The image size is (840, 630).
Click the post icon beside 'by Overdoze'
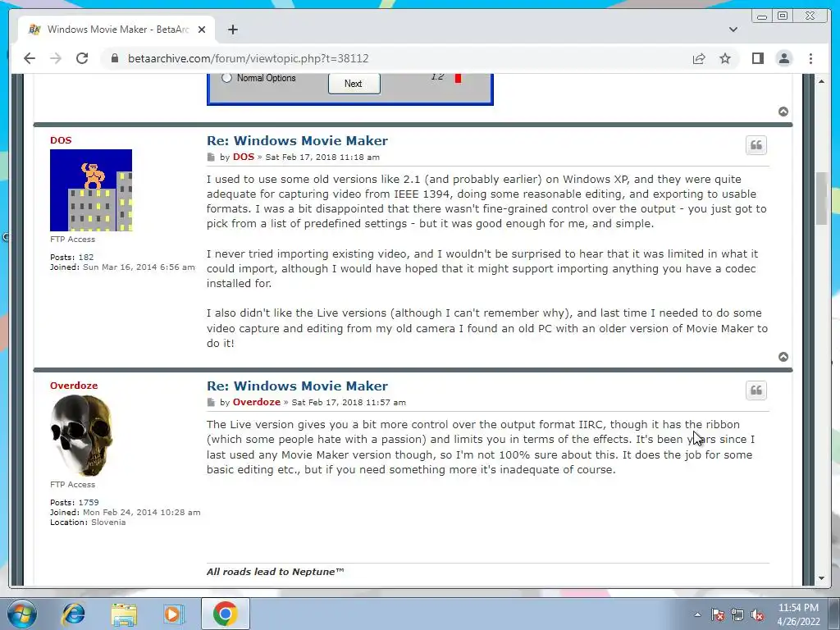click(211, 402)
